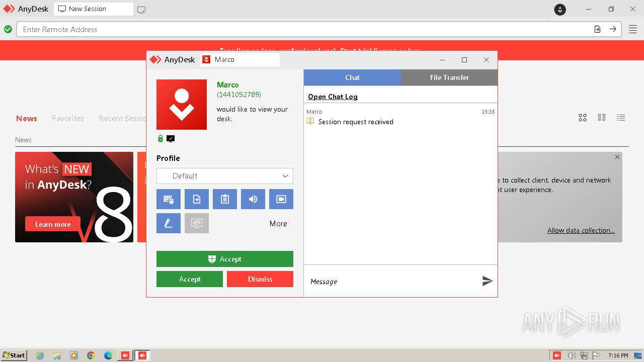
Task: Click the green encrypted lock icon
Action: pyautogui.click(x=160, y=139)
